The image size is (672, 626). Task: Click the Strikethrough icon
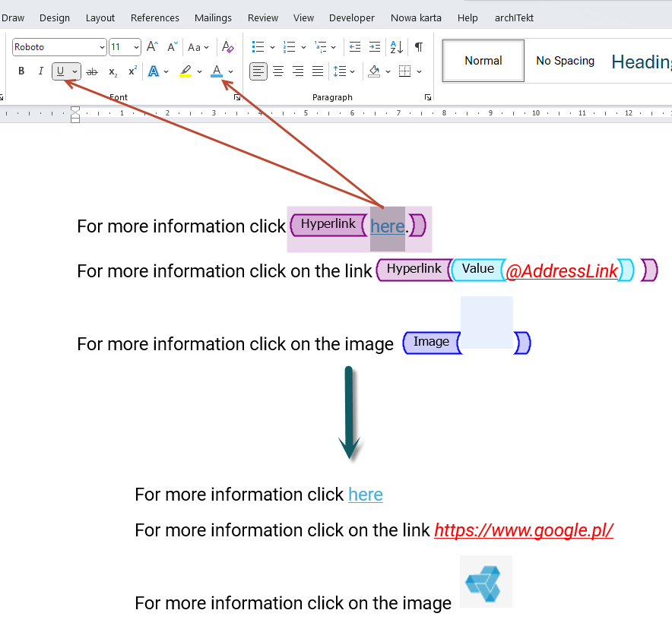pyautogui.click(x=92, y=71)
